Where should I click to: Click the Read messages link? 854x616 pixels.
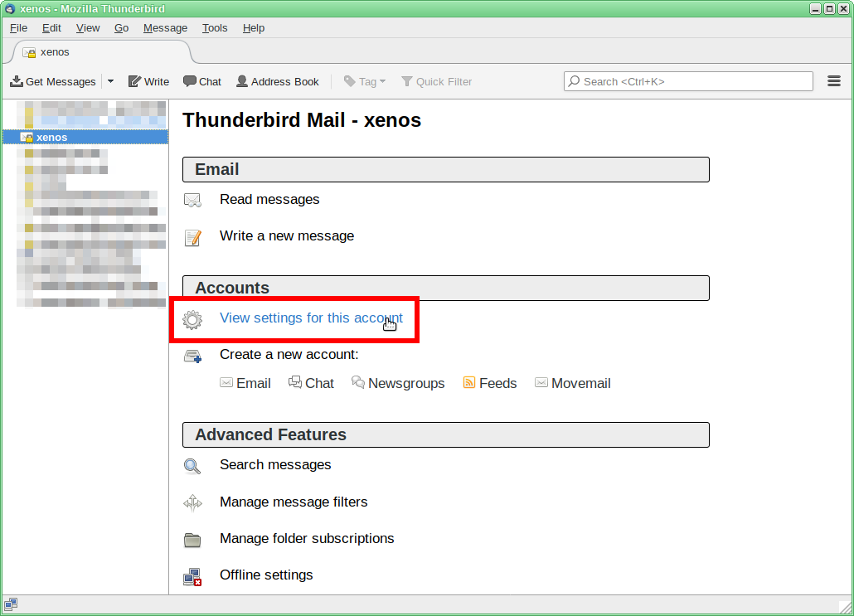coord(269,199)
